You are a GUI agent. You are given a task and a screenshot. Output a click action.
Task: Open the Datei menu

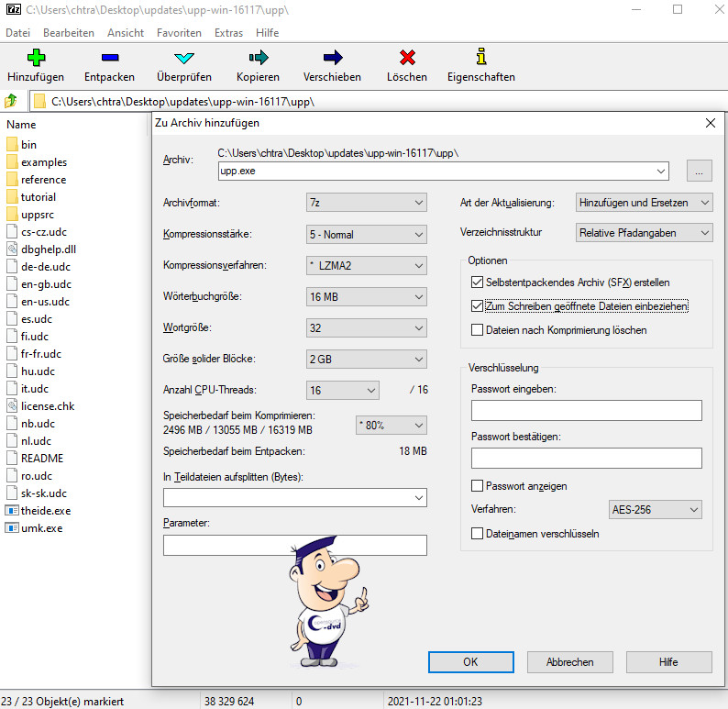pos(17,32)
